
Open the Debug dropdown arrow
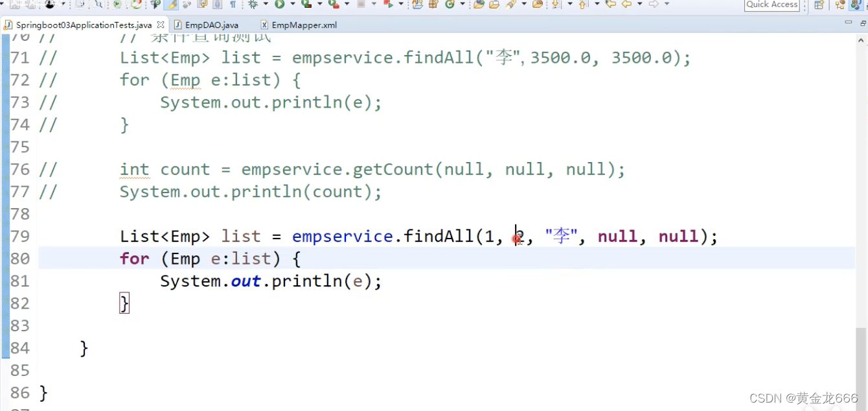266,4
